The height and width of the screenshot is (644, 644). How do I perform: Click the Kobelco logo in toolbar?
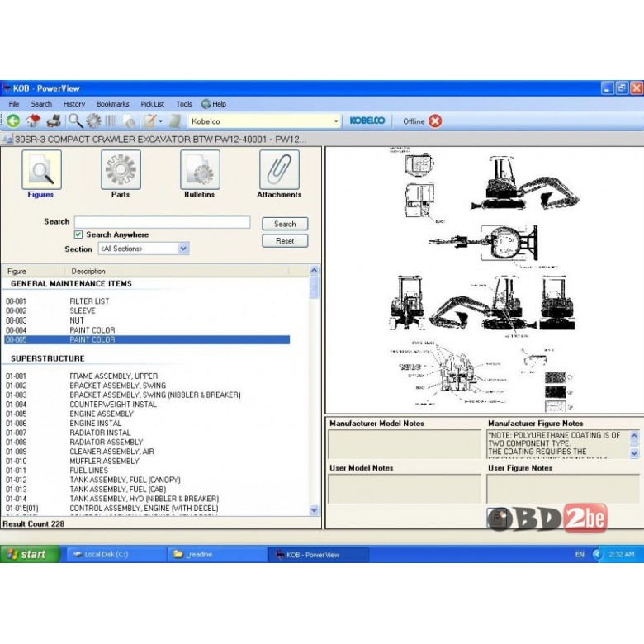pyautogui.click(x=367, y=121)
